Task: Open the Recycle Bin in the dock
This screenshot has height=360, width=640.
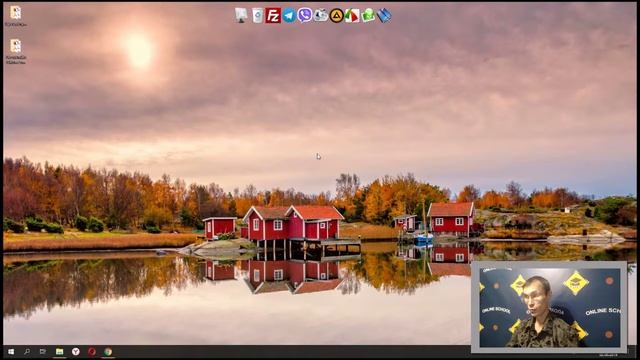Action: 257,16
